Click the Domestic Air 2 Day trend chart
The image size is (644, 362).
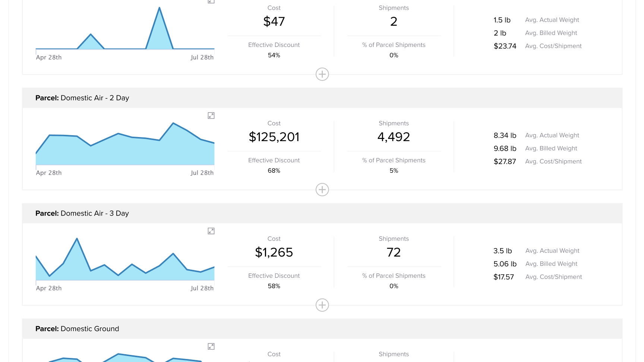point(125,144)
